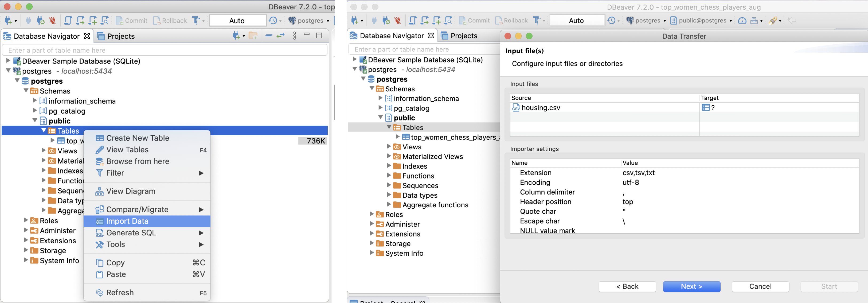
Task: Click the Navigator view menu three-dots icon
Action: 295,35
